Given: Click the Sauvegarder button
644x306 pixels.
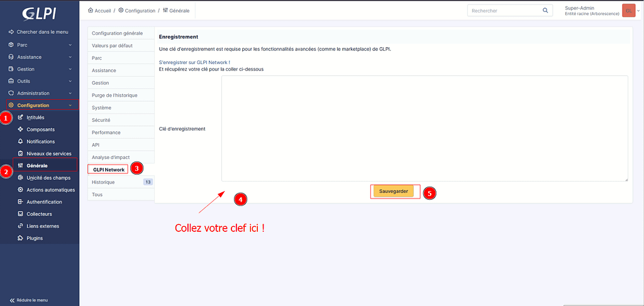Looking at the screenshot, I should pos(393,191).
